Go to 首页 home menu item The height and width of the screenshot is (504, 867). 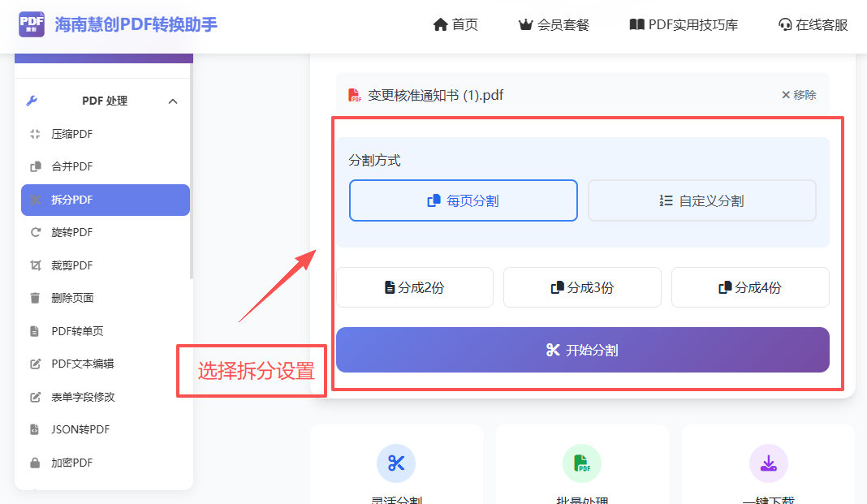click(x=455, y=24)
